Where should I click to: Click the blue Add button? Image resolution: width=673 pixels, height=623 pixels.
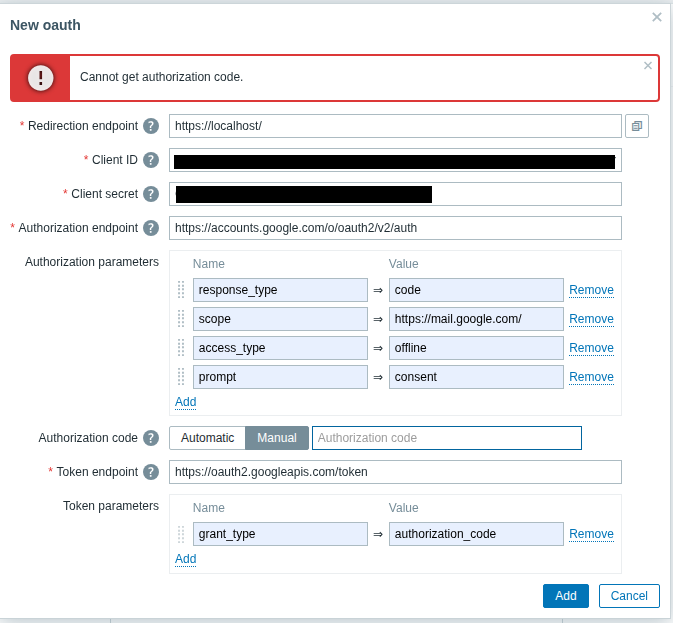click(565, 596)
